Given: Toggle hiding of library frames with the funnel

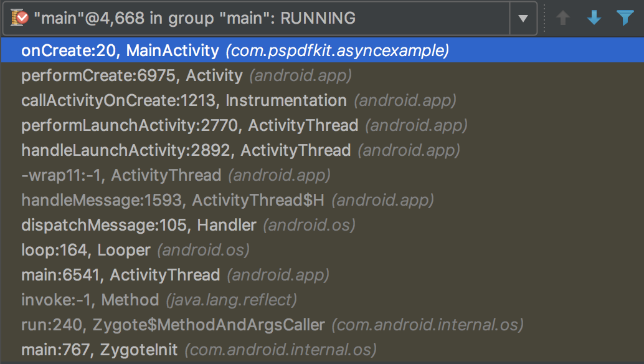Looking at the screenshot, I should pos(625,19).
